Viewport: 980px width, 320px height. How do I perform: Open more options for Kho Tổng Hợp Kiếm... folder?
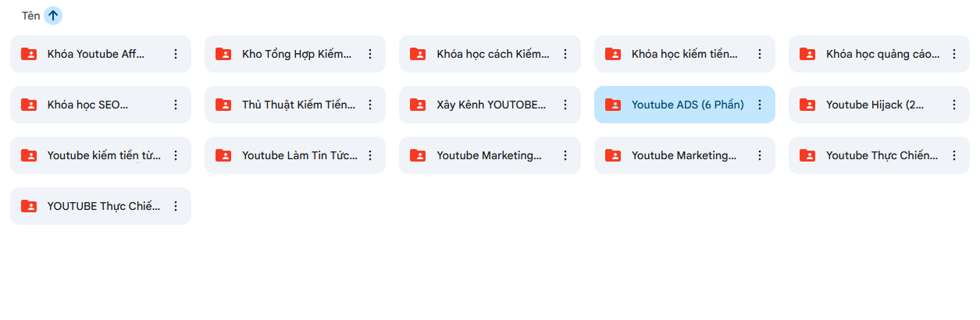pos(370,54)
